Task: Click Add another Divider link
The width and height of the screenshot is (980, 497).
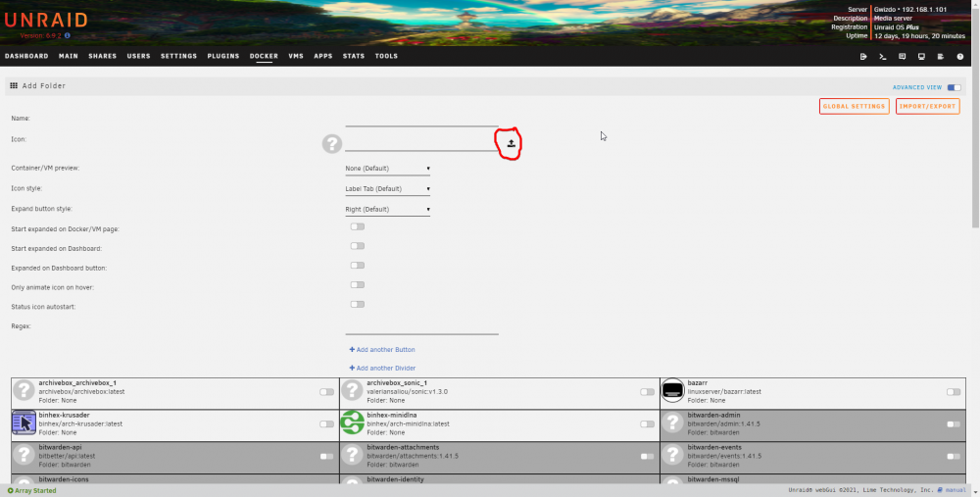Action: 382,369
